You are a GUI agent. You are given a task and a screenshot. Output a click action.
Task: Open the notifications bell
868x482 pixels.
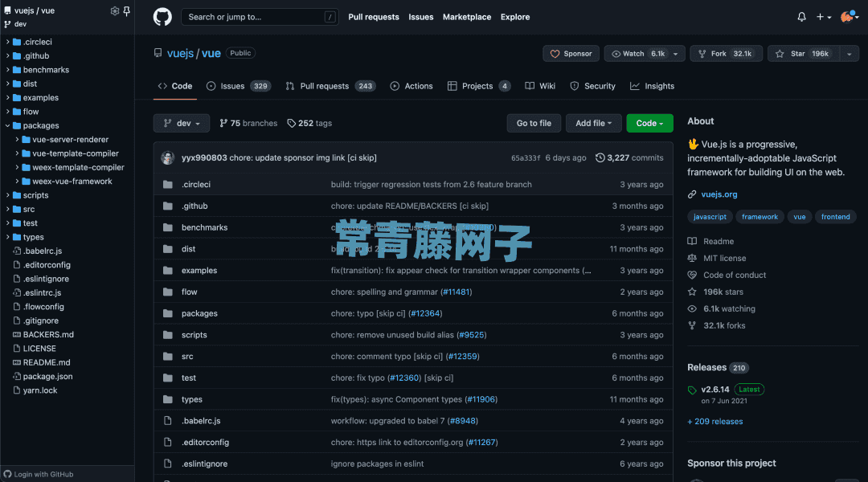tap(801, 17)
